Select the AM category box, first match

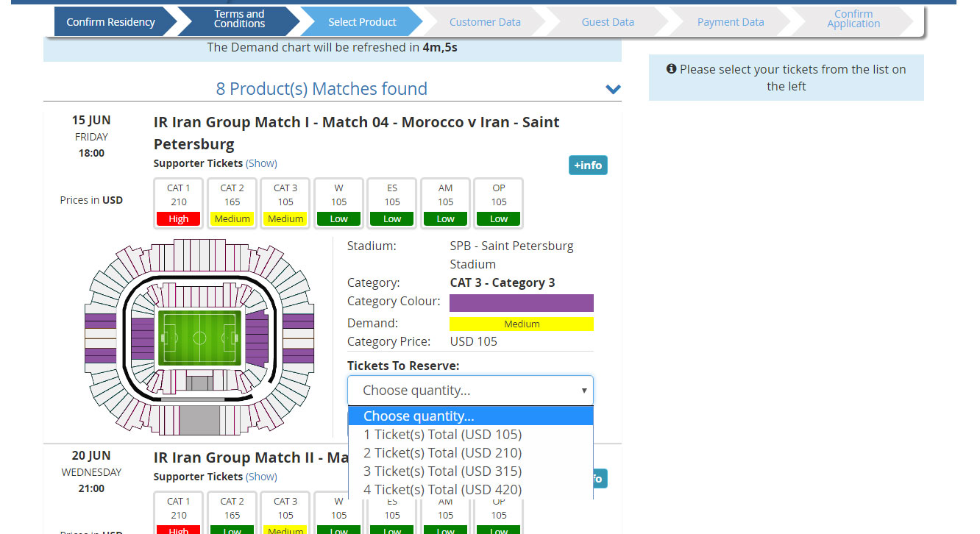446,203
